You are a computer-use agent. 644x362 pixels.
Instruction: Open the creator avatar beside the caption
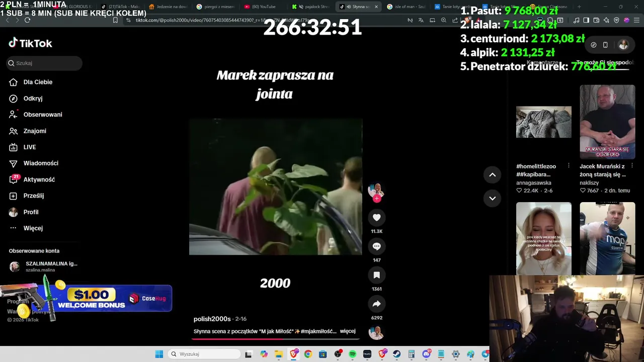tap(376, 332)
